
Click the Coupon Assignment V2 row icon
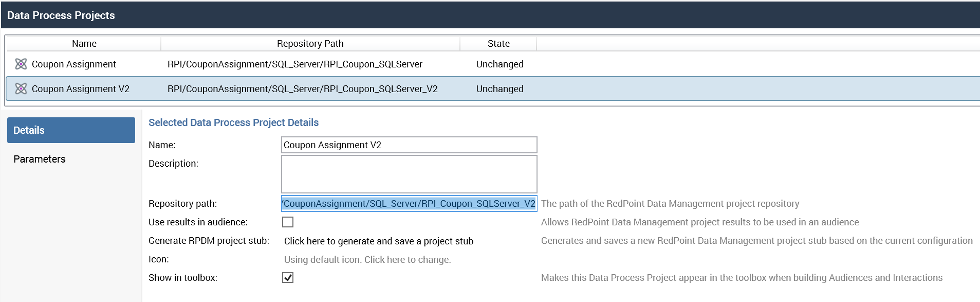click(x=21, y=88)
